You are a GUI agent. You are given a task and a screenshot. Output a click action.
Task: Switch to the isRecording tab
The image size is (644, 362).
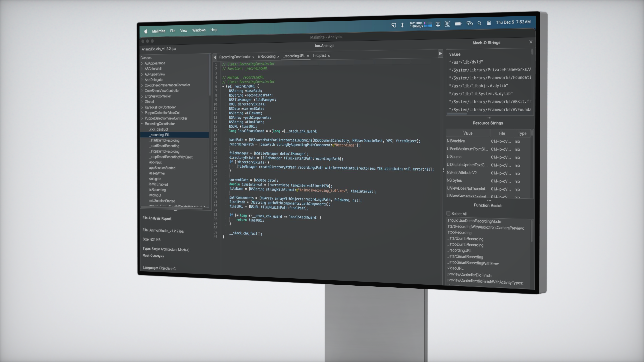pos(266,56)
